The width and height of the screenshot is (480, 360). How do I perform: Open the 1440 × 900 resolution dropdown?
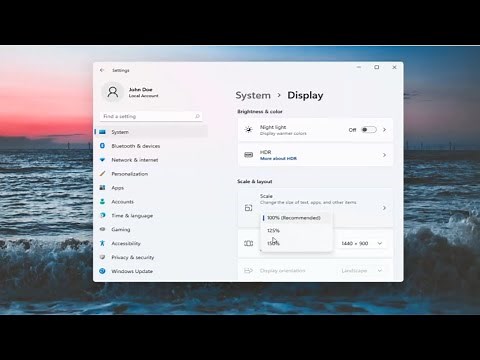pyautogui.click(x=362, y=244)
